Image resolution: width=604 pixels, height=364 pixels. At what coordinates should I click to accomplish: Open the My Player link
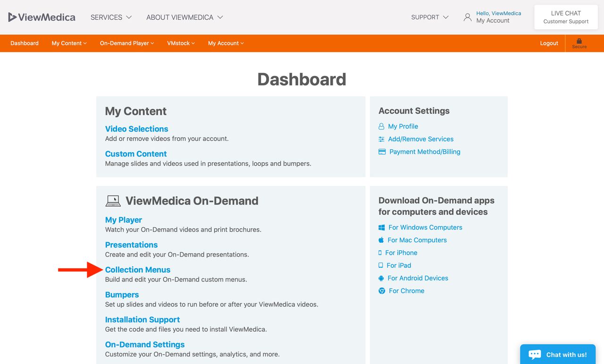124,220
